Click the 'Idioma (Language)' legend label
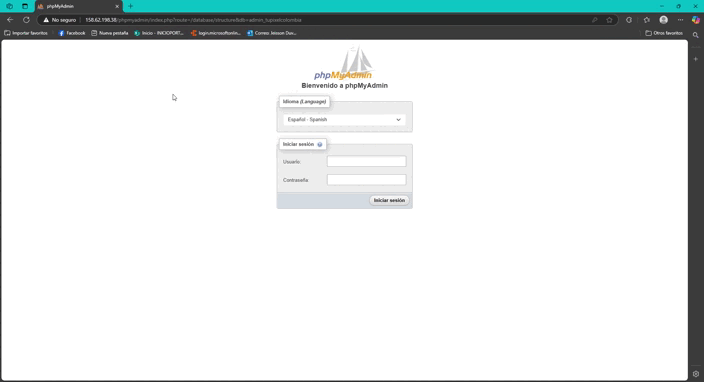The width and height of the screenshot is (704, 382). [x=304, y=101]
